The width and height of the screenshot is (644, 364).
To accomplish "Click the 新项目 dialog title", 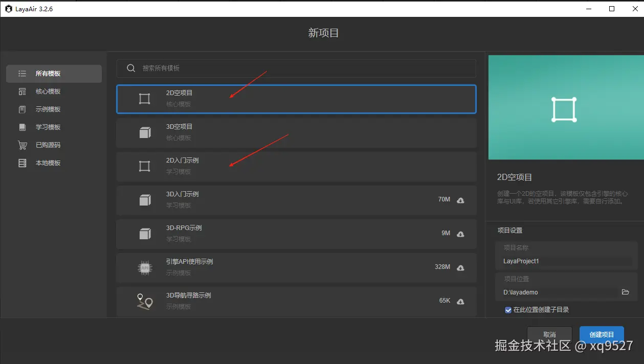I will tap(323, 33).
